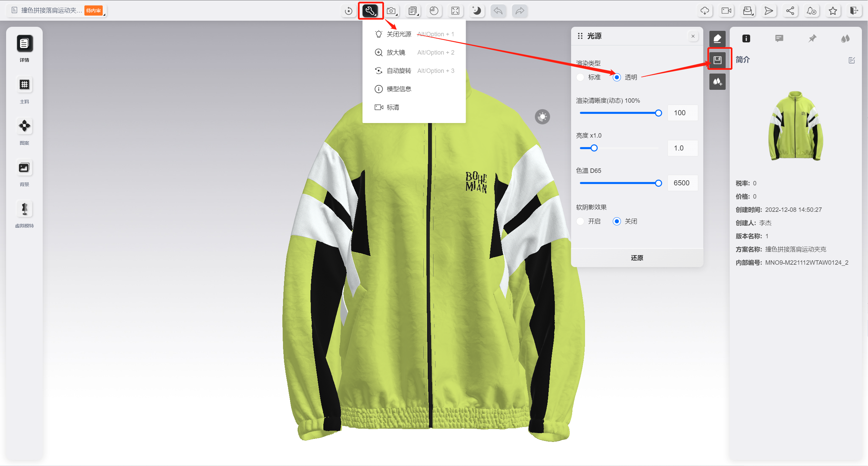Expand the project title dropdown
Screen dimensions: 868x466
pyautogui.click(x=104, y=15)
